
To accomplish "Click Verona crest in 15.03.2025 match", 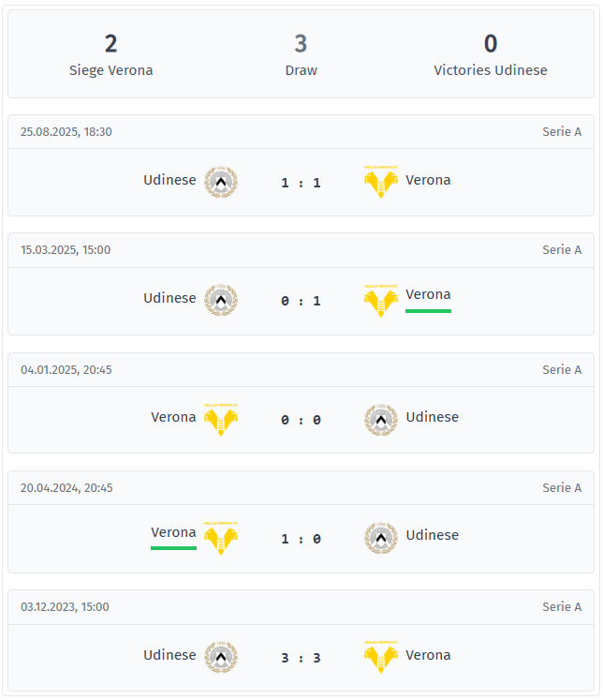I will 380,300.
